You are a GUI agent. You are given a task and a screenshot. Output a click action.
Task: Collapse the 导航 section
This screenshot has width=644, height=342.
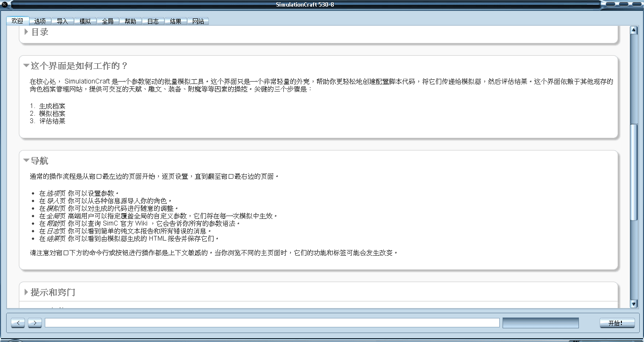[x=26, y=160]
